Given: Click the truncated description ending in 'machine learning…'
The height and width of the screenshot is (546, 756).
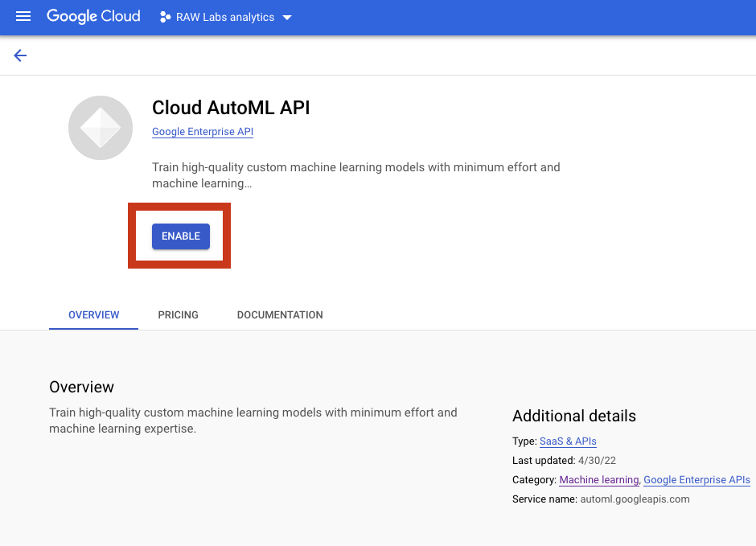Looking at the screenshot, I should pyautogui.click(x=355, y=175).
